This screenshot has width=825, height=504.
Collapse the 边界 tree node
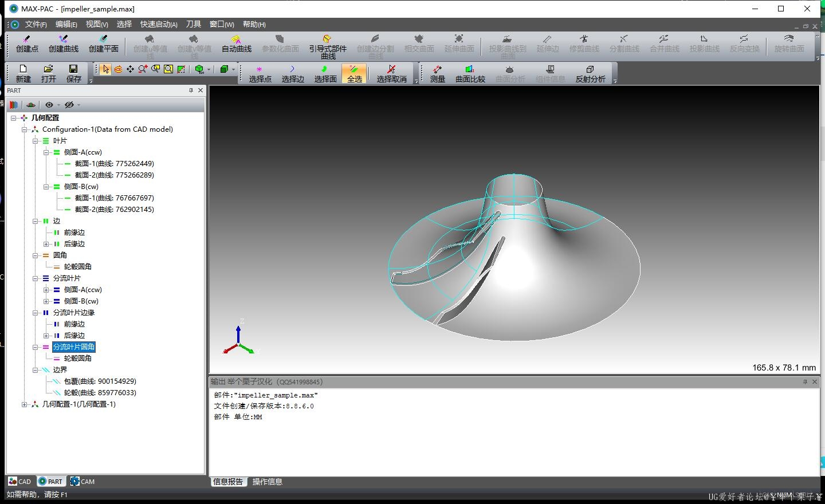tap(36, 370)
